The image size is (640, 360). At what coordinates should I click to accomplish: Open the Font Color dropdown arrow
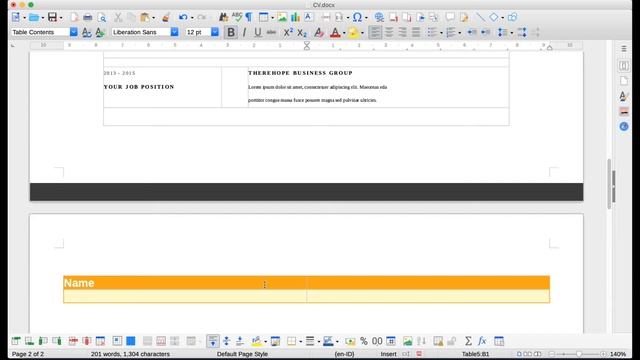point(344,33)
